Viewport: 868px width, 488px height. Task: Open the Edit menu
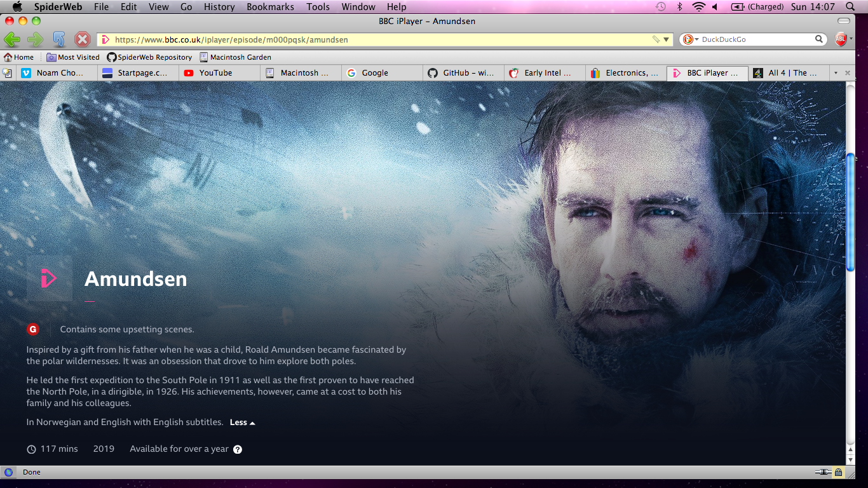click(129, 7)
